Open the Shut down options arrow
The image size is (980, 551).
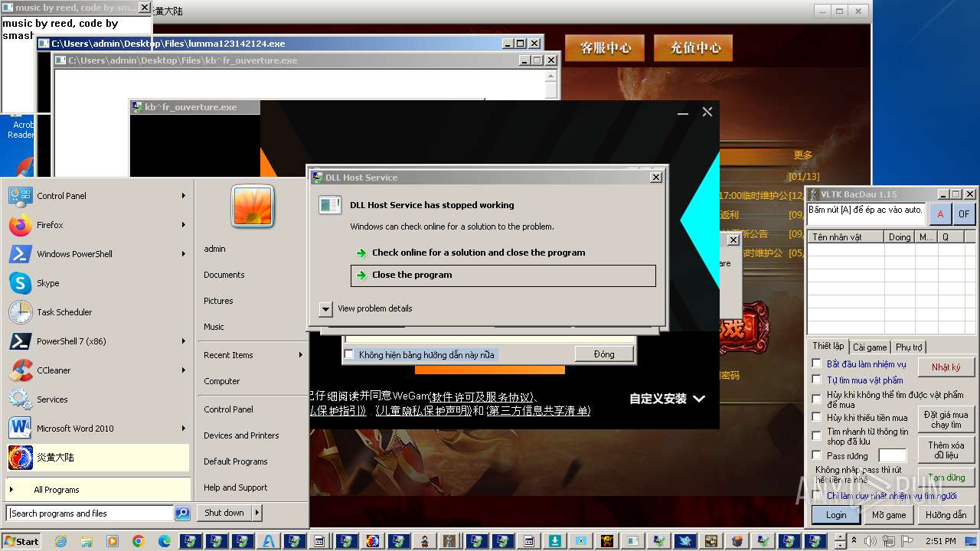point(257,513)
